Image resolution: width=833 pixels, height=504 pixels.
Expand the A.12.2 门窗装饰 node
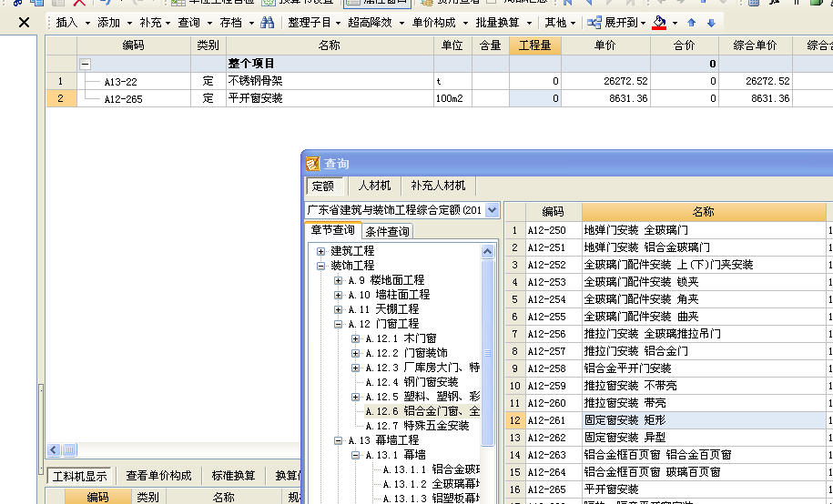[x=355, y=353]
